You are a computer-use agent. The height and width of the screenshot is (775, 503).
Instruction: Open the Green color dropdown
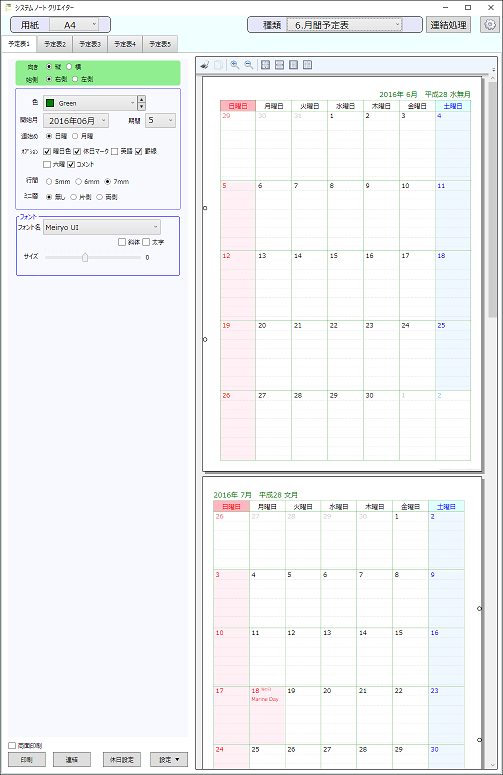tap(89, 103)
